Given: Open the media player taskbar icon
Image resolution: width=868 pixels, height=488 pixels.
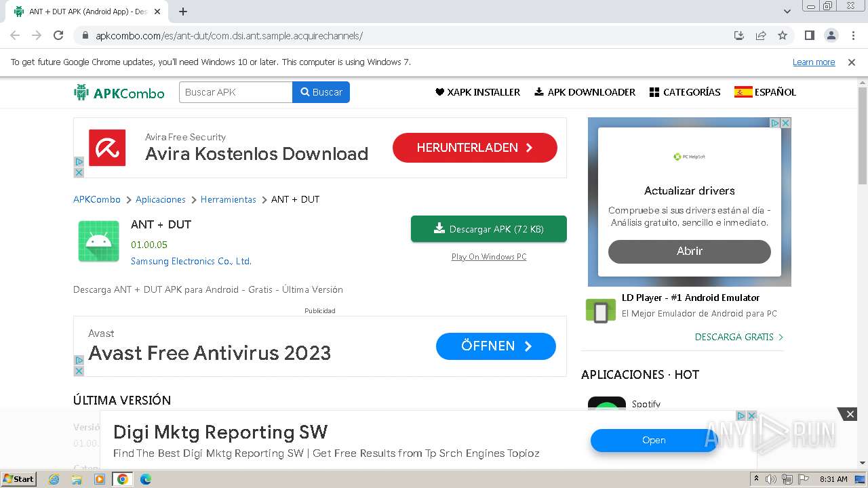Looking at the screenshot, I should point(100,479).
